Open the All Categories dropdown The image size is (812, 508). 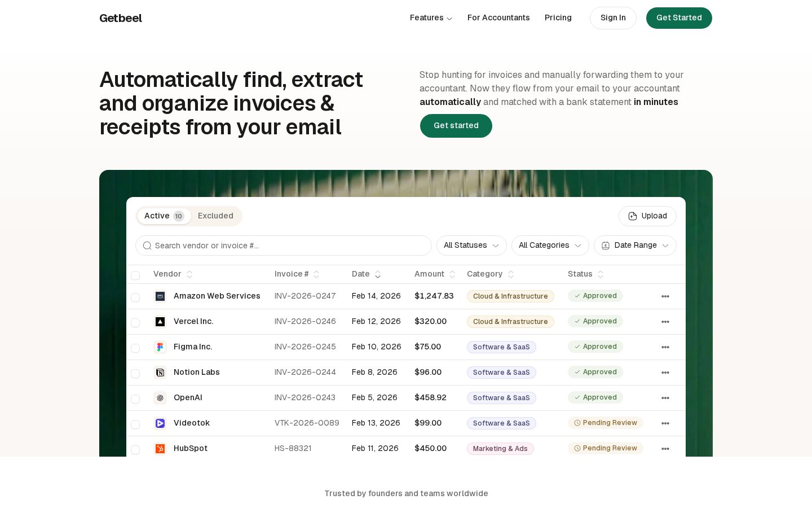[x=550, y=246]
